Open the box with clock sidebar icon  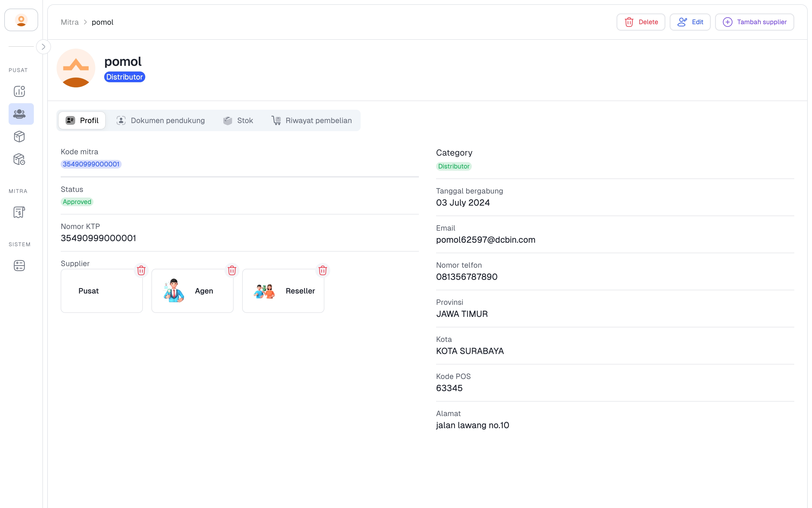tap(19, 159)
